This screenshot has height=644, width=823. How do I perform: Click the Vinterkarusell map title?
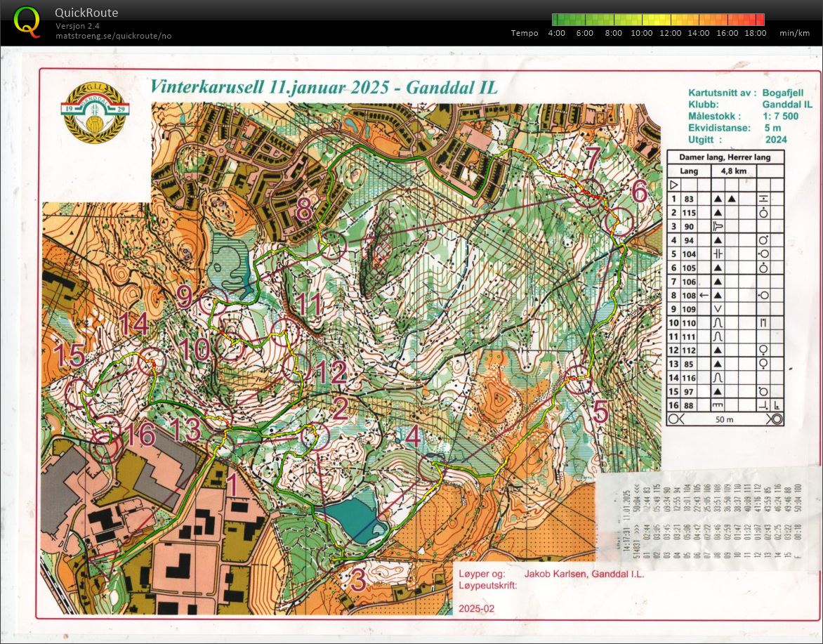pos(324,88)
